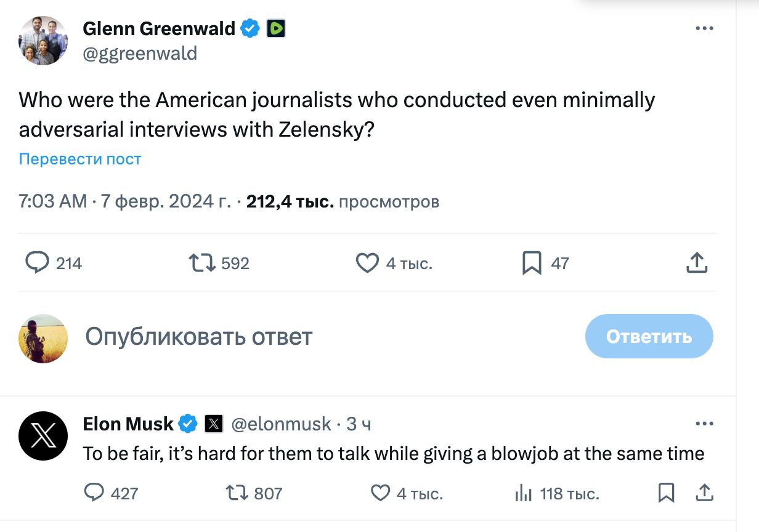Click the Rumble badge next to Greenwald's name
759x532 pixels.
(275, 28)
